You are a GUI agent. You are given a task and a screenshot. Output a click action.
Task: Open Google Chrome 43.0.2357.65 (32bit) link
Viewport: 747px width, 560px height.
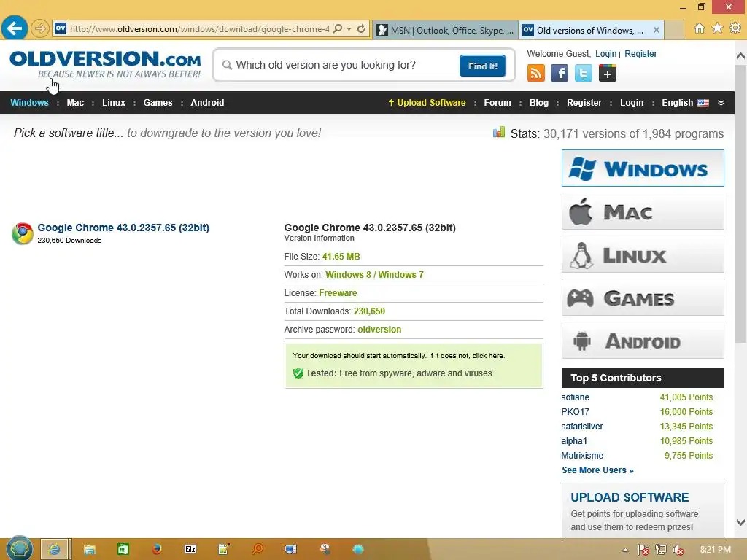pyautogui.click(x=123, y=227)
